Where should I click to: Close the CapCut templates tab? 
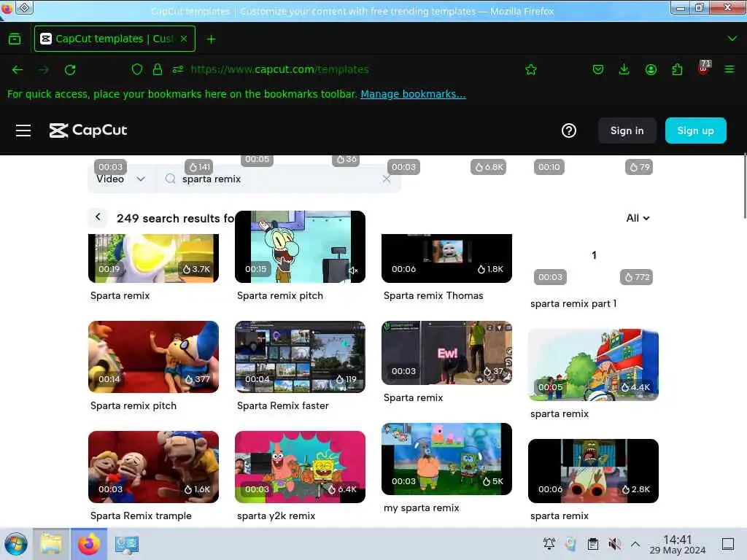(x=184, y=39)
